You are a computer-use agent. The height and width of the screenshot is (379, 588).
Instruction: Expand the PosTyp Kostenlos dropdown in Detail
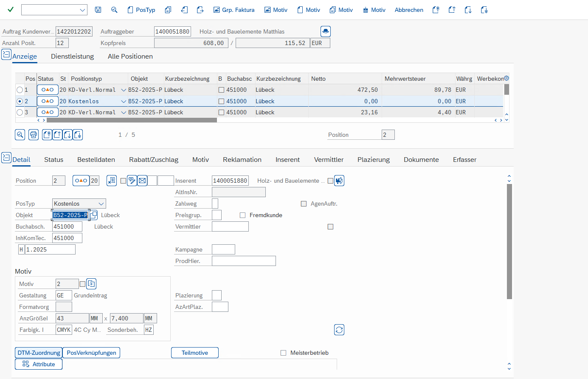point(101,204)
